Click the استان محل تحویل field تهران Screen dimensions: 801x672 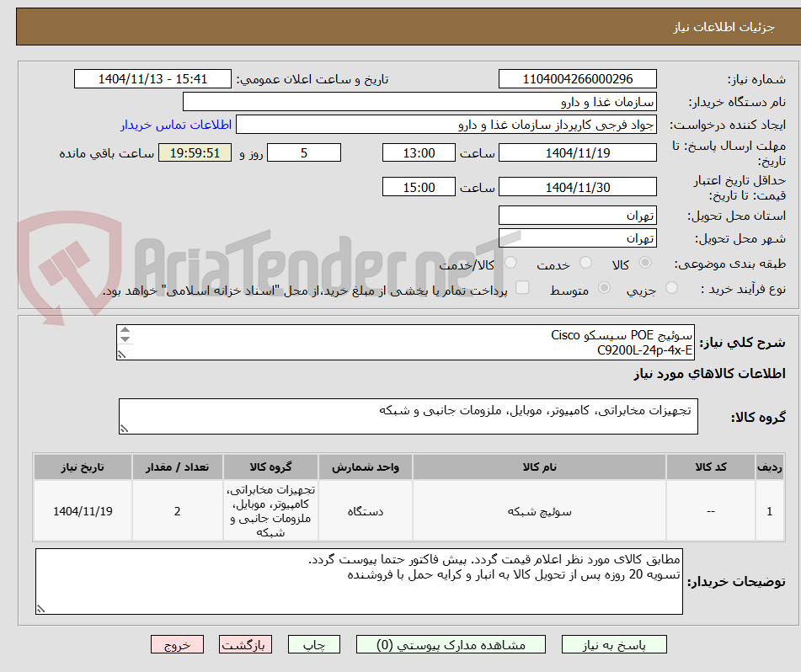click(577, 216)
